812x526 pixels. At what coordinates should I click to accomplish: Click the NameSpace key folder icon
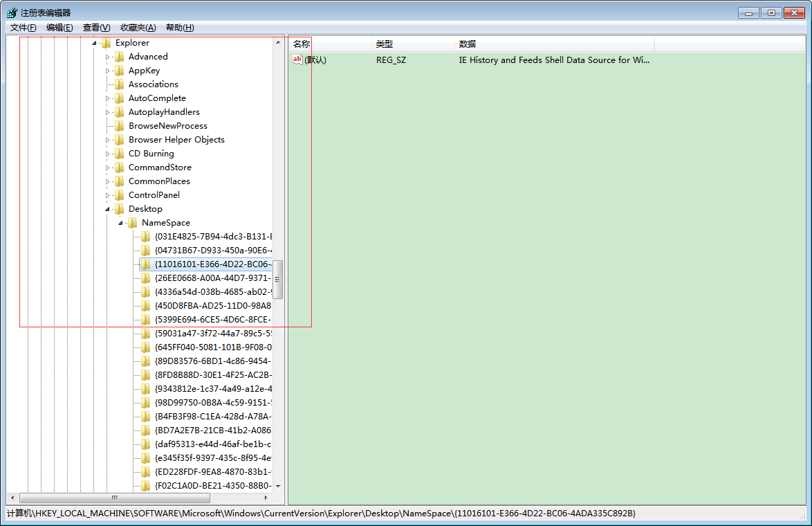pyautogui.click(x=132, y=223)
